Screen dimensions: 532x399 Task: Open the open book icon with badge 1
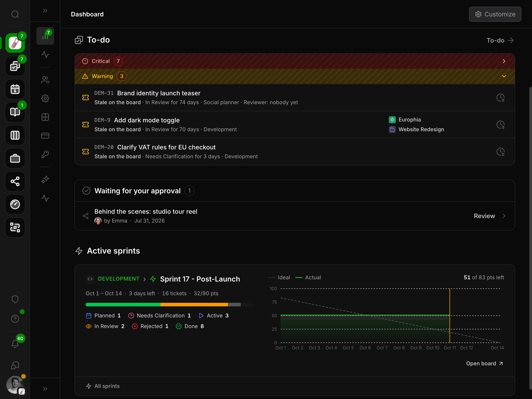(15, 112)
